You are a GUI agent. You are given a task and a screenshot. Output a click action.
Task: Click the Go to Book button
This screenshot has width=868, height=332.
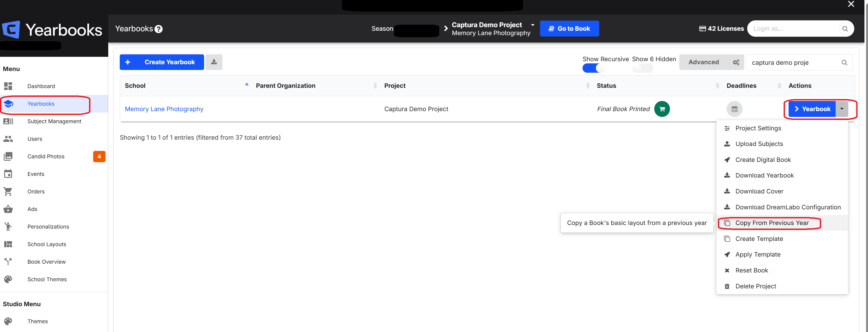click(569, 29)
